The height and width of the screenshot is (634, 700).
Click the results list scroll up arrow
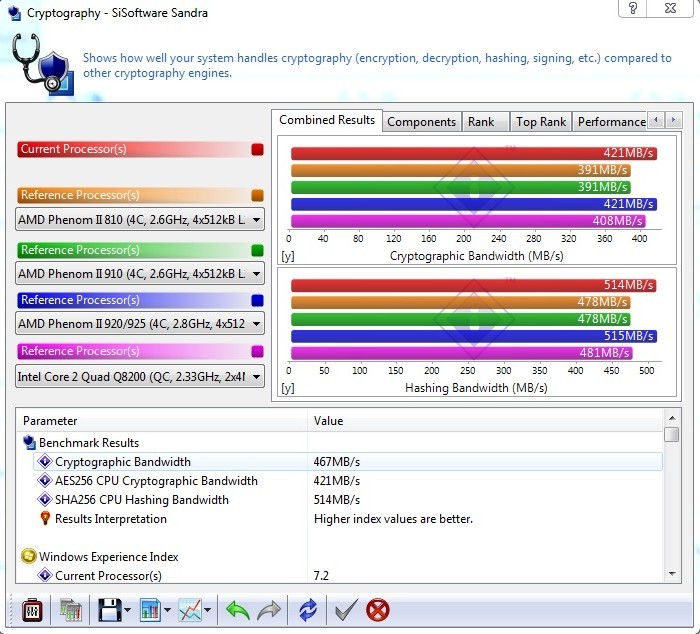click(672, 418)
